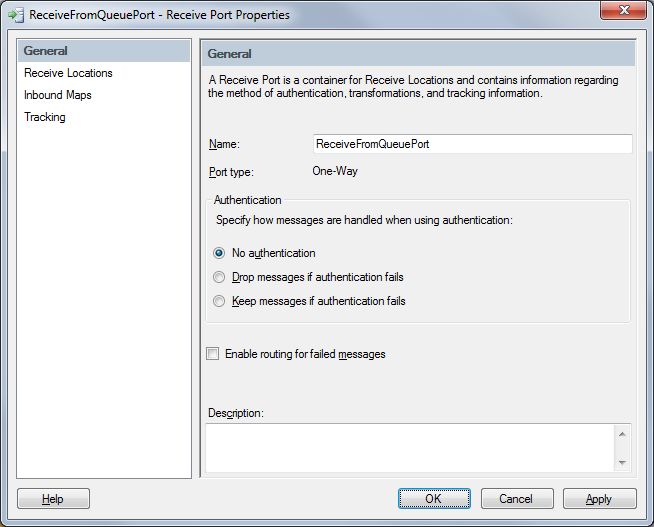Confirm settings with the OK button
This screenshot has height=527, width=654.
(x=434, y=499)
